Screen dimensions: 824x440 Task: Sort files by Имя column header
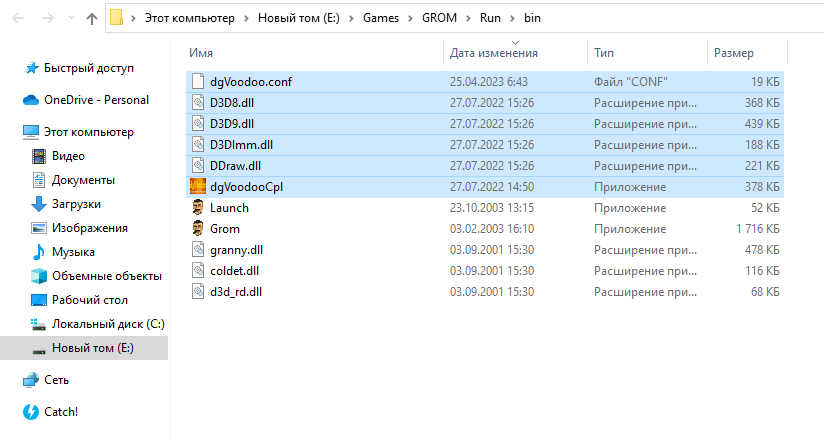(x=201, y=52)
